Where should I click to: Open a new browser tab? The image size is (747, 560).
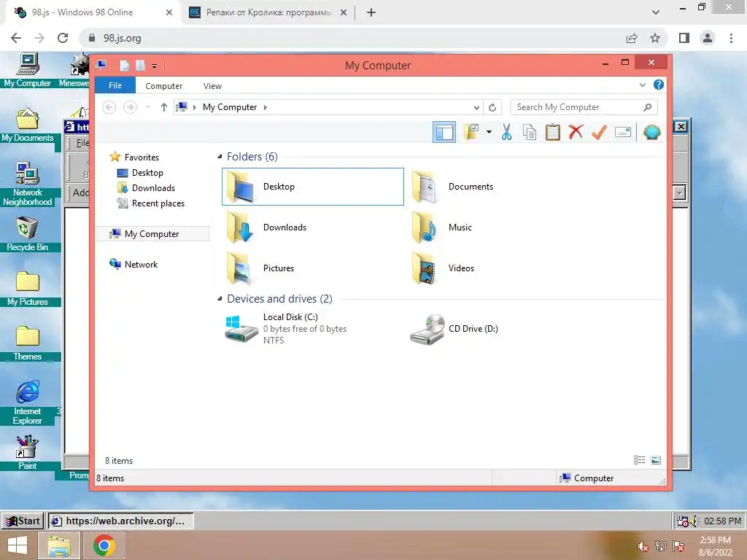tap(371, 12)
